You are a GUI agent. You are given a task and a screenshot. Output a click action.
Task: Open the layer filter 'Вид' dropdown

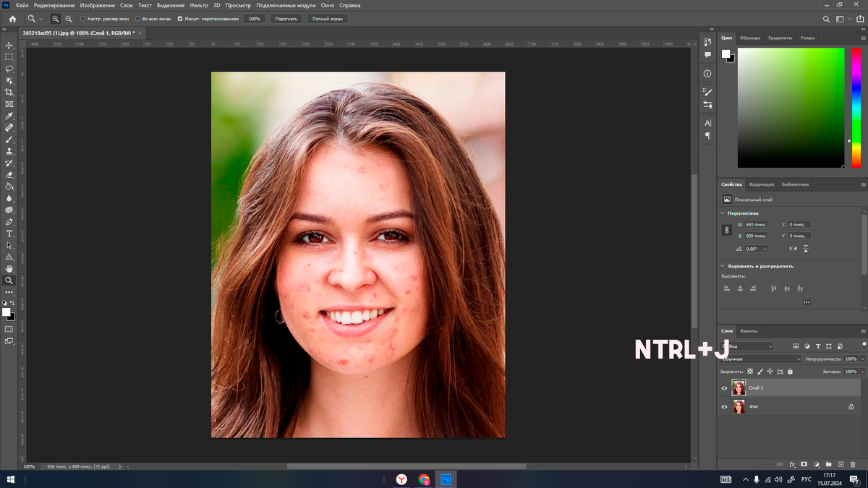(747, 346)
